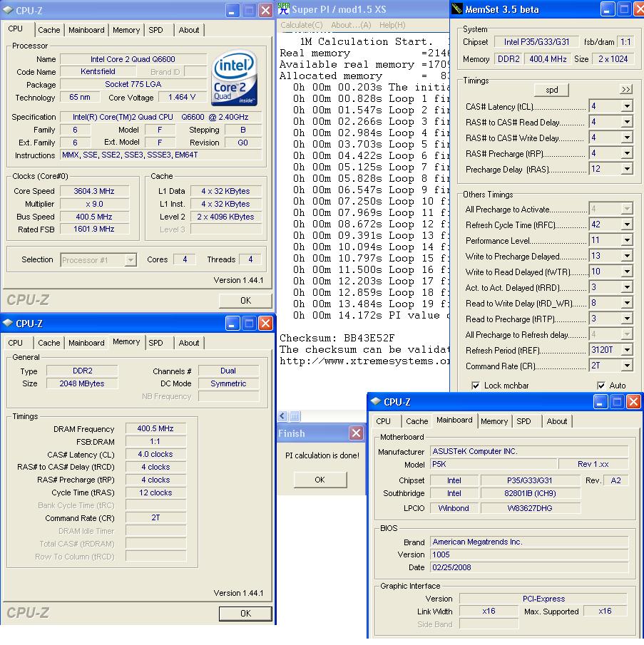Open RAS# to CAS# Write Delay dropdown
Image resolution: width=644 pixels, height=645 pixels.
626,138
